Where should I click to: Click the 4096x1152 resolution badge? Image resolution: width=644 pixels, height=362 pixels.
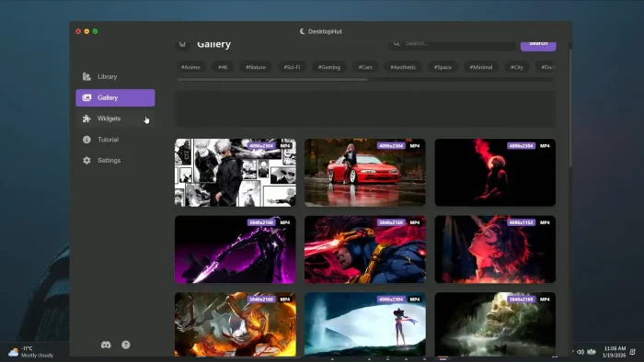click(x=522, y=222)
